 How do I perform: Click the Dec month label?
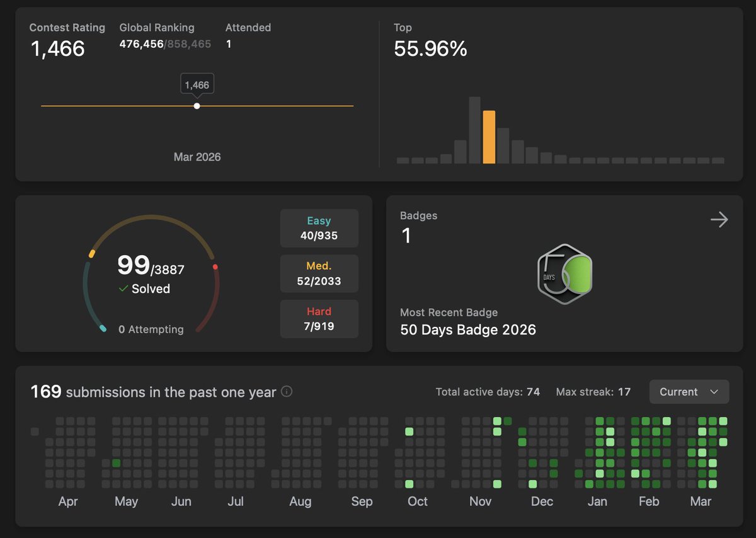542,501
